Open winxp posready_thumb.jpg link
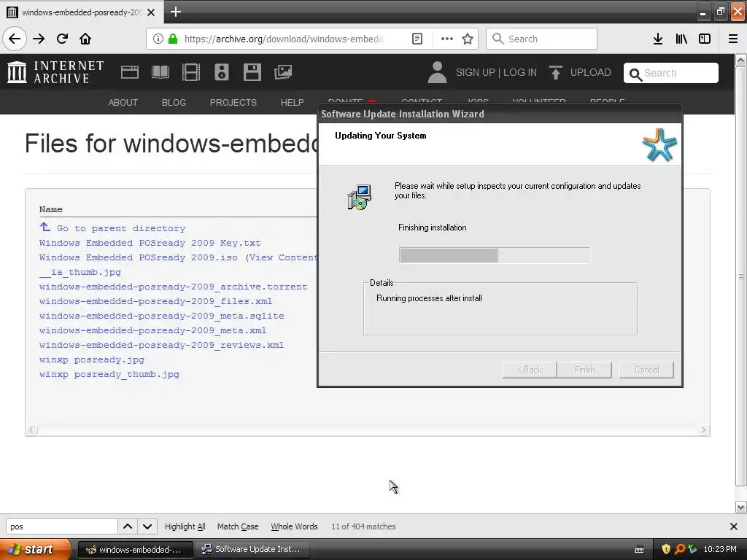This screenshot has width=747, height=560. click(109, 374)
